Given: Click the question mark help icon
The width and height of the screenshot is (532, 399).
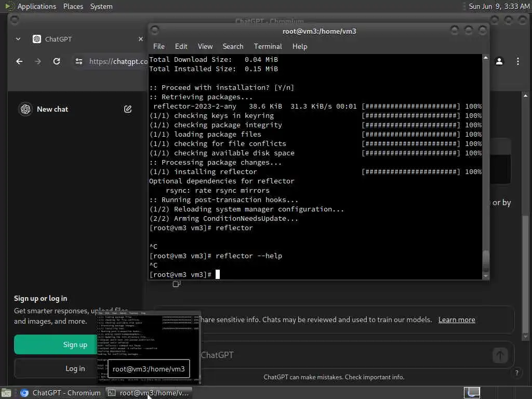Looking at the screenshot, I should 517,373.
